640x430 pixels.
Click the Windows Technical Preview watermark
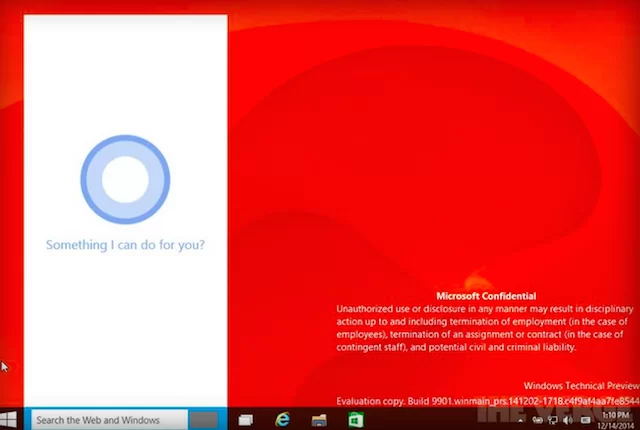tap(580, 385)
